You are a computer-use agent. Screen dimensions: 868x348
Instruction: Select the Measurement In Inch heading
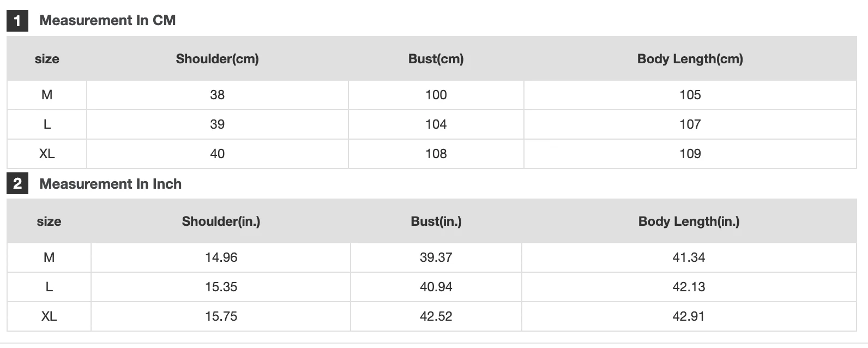[110, 184]
